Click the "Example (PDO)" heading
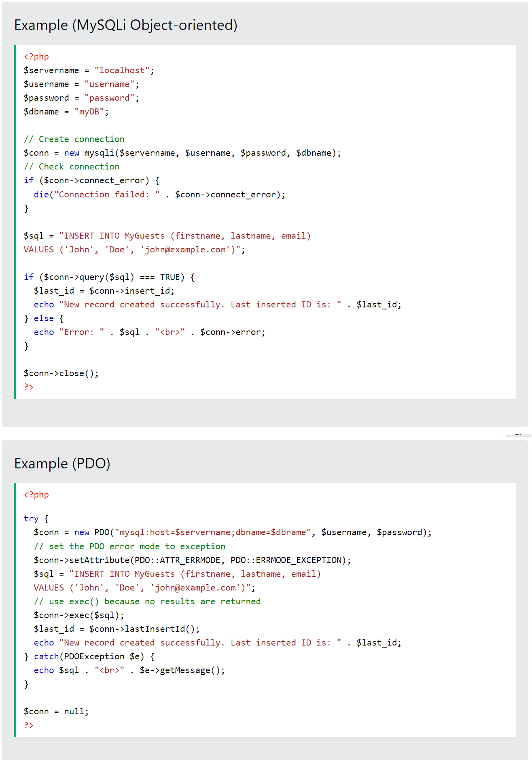This screenshot has width=532, height=760. coord(62,463)
